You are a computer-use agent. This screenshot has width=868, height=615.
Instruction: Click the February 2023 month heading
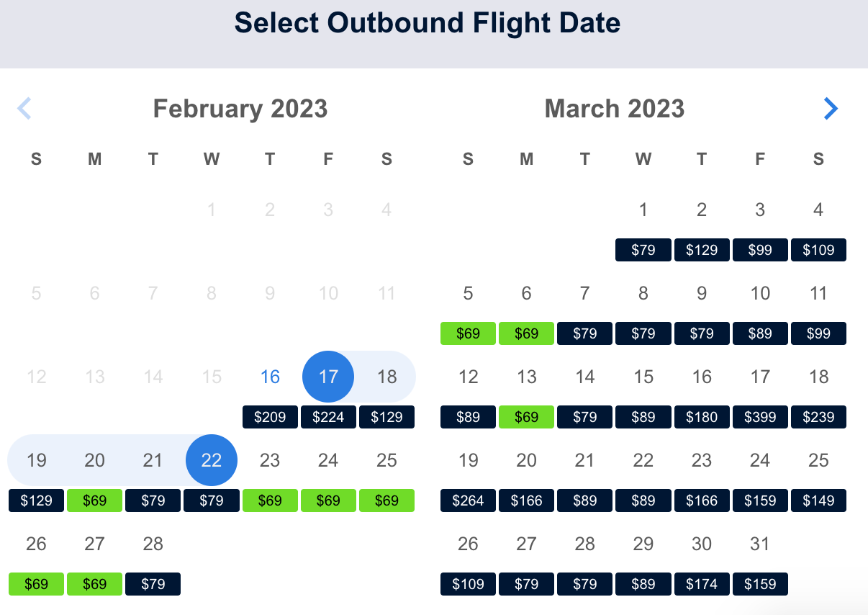(x=240, y=108)
